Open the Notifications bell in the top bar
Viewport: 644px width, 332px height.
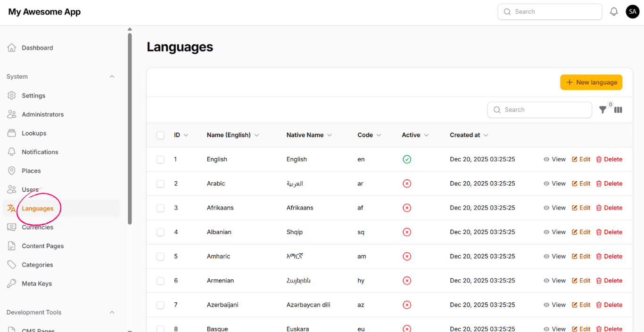(x=614, y=11)
